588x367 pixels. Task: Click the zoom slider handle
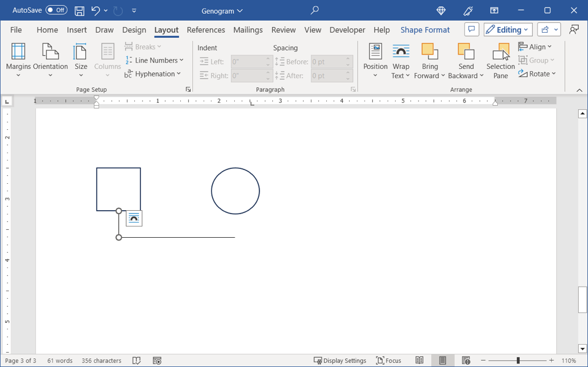tap(518, 361)
